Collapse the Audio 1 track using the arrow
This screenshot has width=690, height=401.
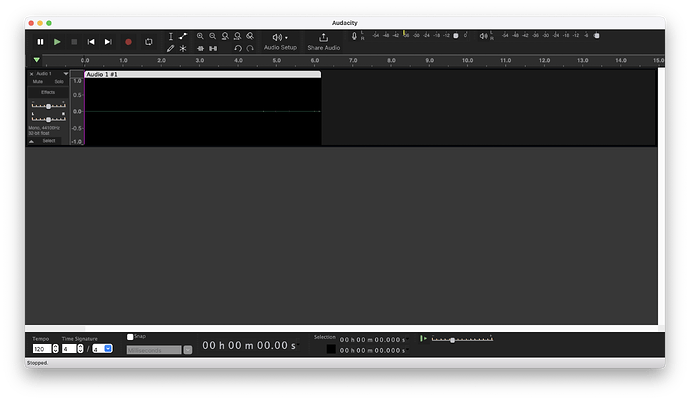point(31,141)
